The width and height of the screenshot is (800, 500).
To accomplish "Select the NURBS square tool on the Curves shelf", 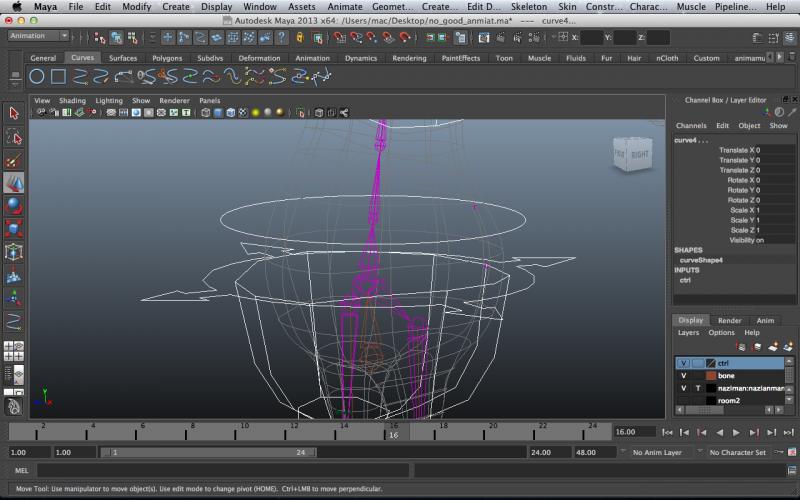I will (59, 76).
